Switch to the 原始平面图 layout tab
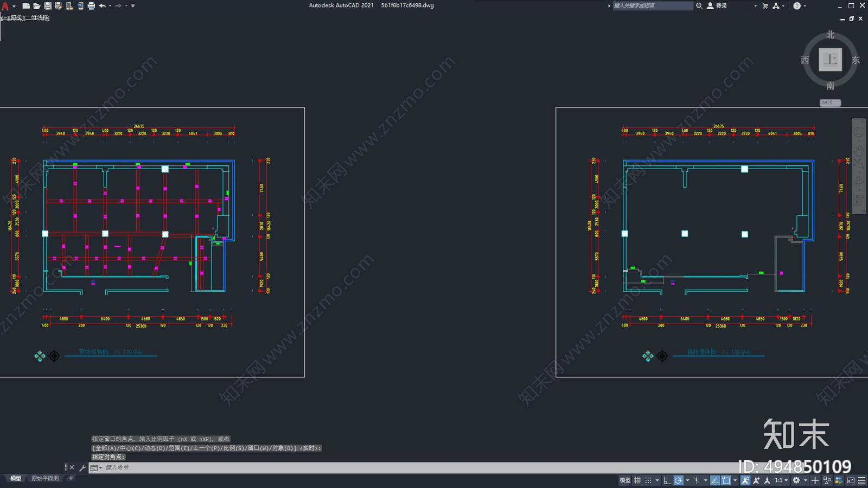Image resolution: width=868 pixels, height=488 pixels. (45, 478)
